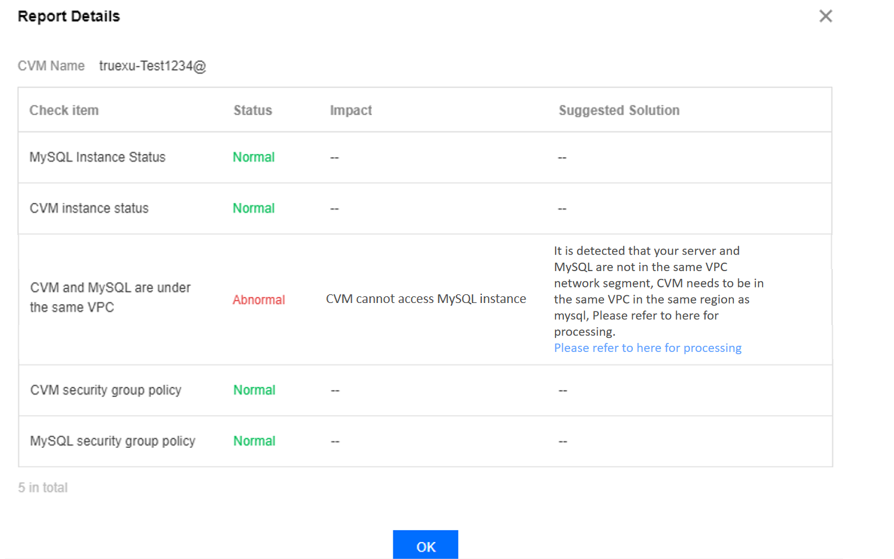The width and height of the screenshot is (894, 559).
Task: Click Normal status for CVM instance status
Action: coord(254,208)
